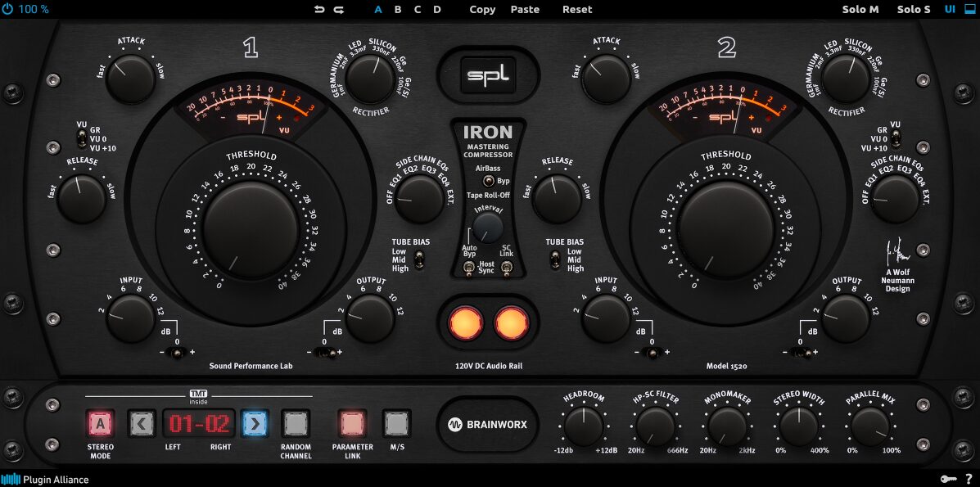Viewport: 980px width, 487px height.
Task: Flip channel 1 VU mode switch
Action: [81, 138]
